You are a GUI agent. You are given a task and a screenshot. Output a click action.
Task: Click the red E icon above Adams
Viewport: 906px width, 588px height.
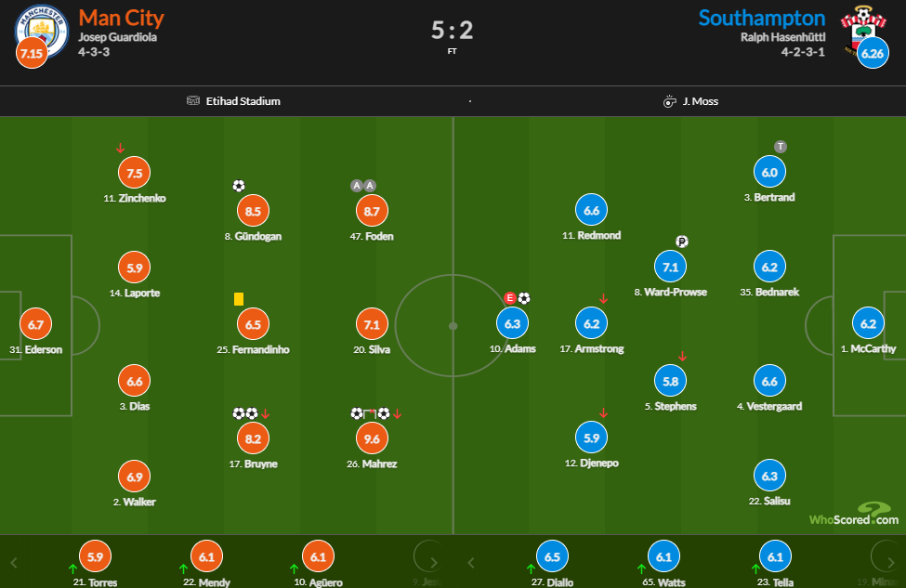pyautogui.click(x=509, y=298)
